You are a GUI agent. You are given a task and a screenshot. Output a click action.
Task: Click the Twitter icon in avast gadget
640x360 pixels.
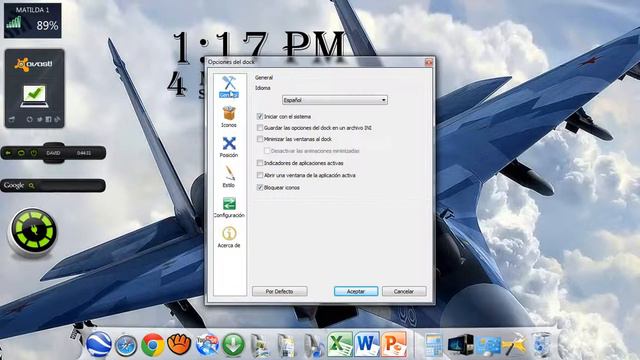point(40,120)
